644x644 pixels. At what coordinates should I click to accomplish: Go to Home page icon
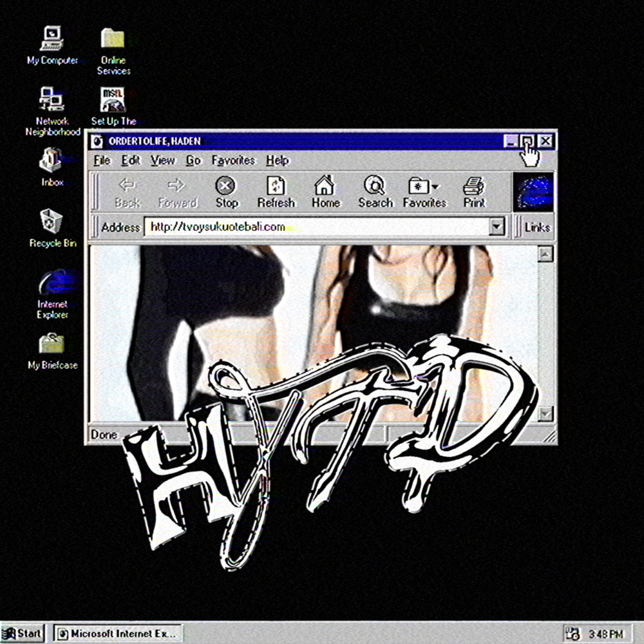[325, 187]
